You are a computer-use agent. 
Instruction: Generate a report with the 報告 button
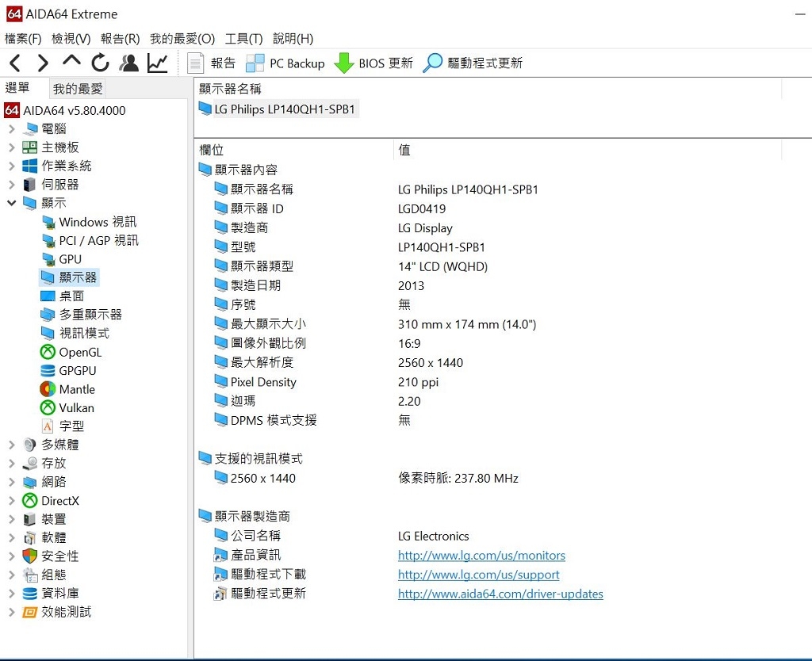pos(211,63)
